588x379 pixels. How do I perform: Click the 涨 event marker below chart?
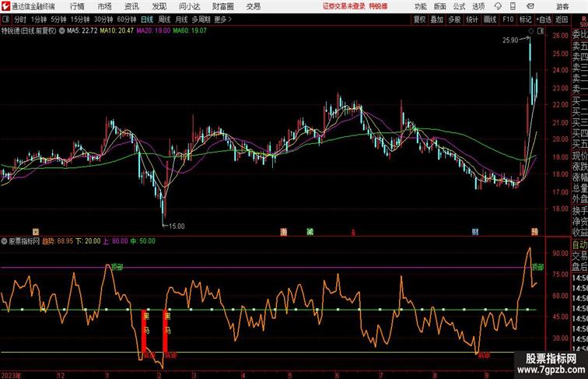[284, 232]
